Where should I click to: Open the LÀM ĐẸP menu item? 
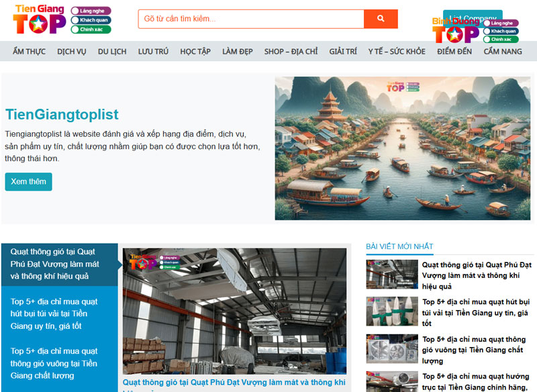tap(237, 52)
